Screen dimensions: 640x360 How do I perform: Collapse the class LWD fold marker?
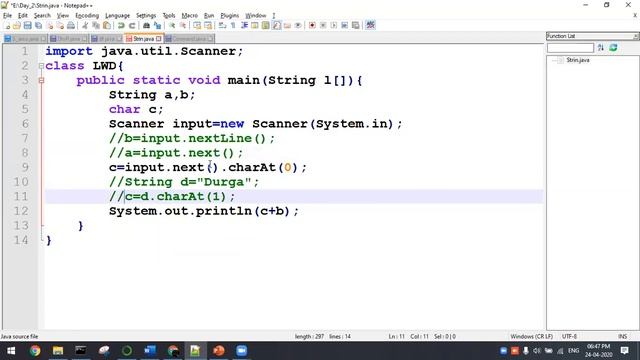(41, 66)
